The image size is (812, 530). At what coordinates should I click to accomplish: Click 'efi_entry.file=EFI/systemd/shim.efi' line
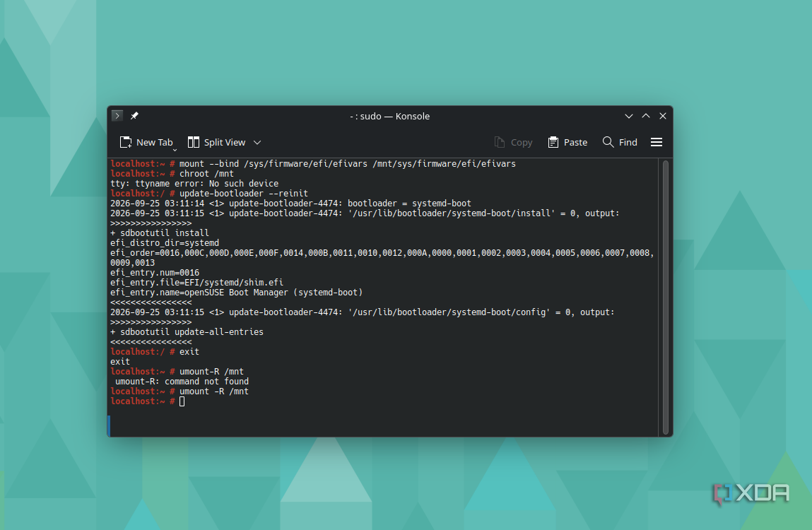[x=196, y=283]
